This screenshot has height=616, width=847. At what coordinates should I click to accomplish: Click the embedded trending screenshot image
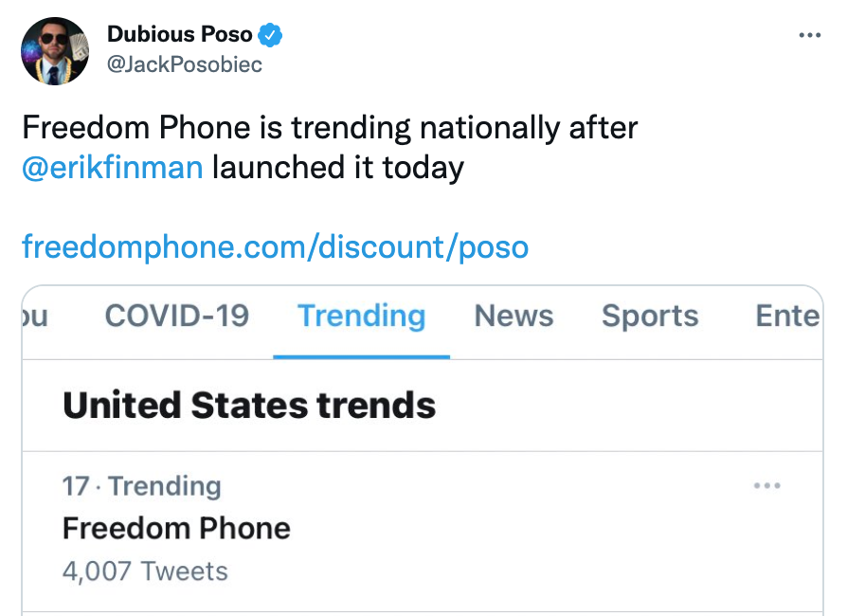(423, 445)
